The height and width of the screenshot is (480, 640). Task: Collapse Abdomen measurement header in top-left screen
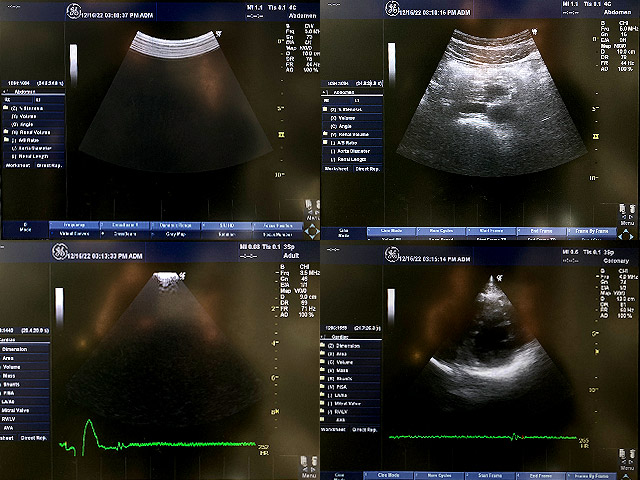(33, 92)
